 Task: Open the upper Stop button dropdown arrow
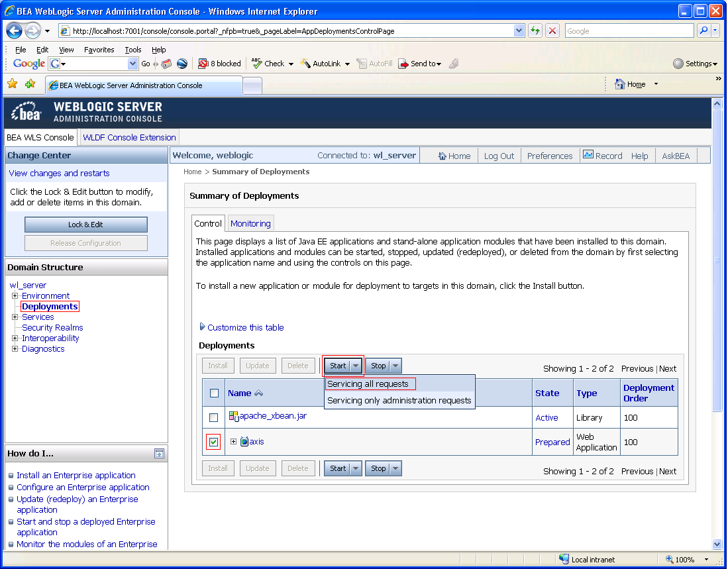[x=395, y=366]
